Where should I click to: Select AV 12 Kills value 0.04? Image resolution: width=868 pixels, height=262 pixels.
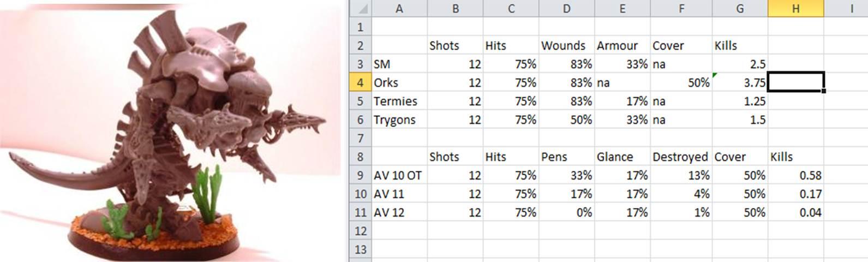coord(795,212)
